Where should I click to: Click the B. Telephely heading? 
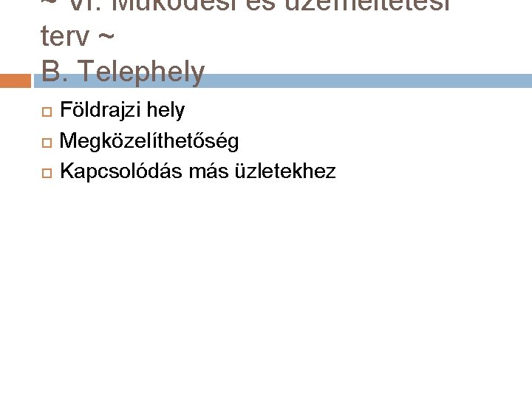coord(123,72)
